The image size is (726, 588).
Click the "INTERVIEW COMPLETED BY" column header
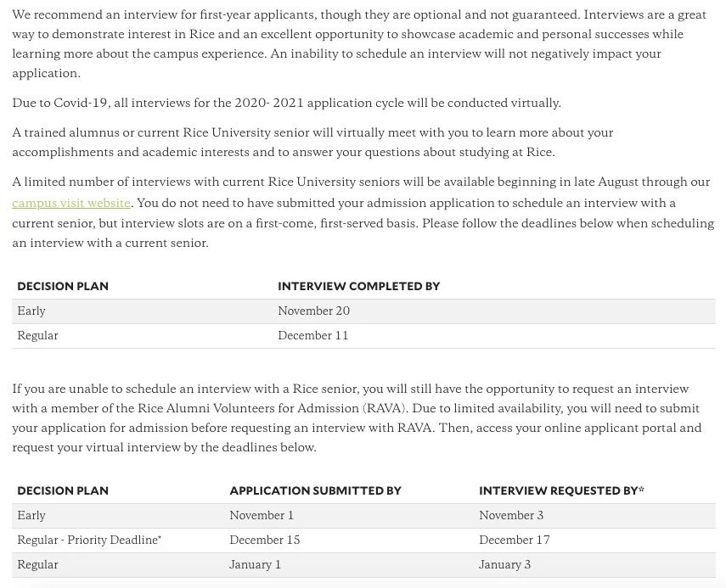pos(358,287)
